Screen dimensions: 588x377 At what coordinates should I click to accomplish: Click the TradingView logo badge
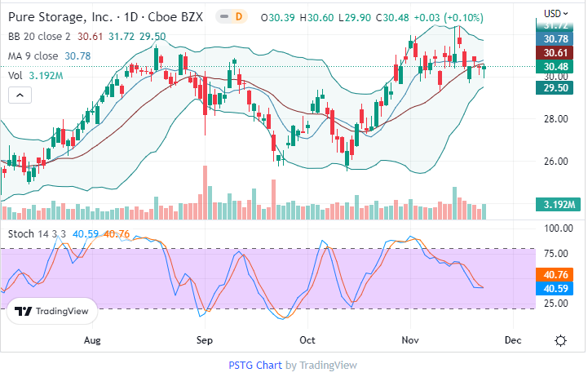coord(54,311)
